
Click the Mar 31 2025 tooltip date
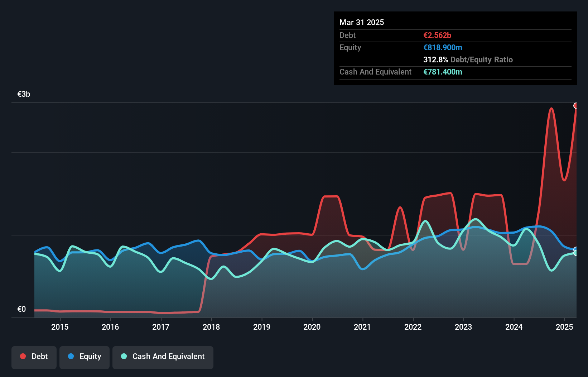click(362, 22)
